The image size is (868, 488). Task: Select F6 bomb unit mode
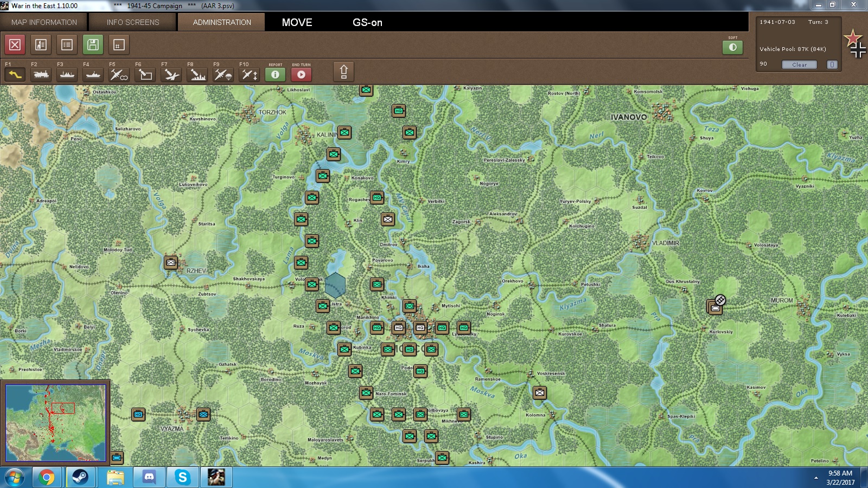(x=145, y=74)
